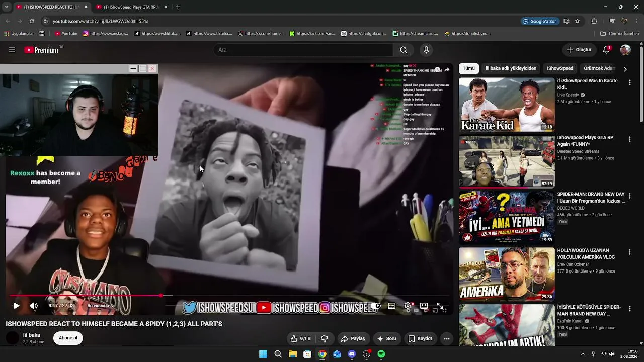Open more actions menu below the video
Screen dimensions: 644x362
click(446, 339)
